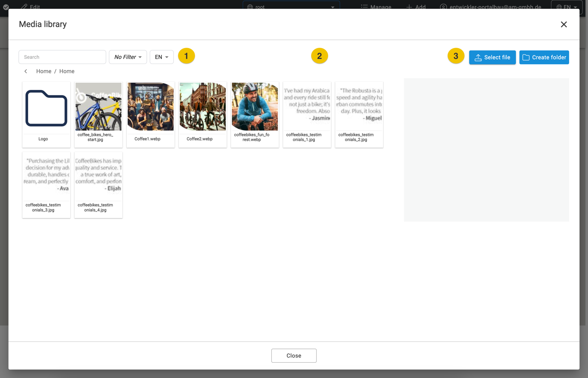Select the coffeebikes_fun_forest.webp thumbnail
This screenshot has width=588, height=378.
point(254,107)
